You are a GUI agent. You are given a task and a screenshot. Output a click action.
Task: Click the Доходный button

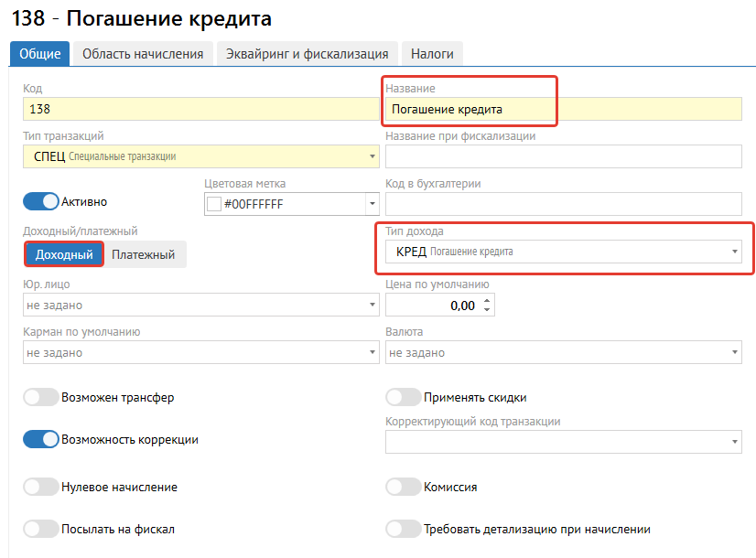point(64,254)
